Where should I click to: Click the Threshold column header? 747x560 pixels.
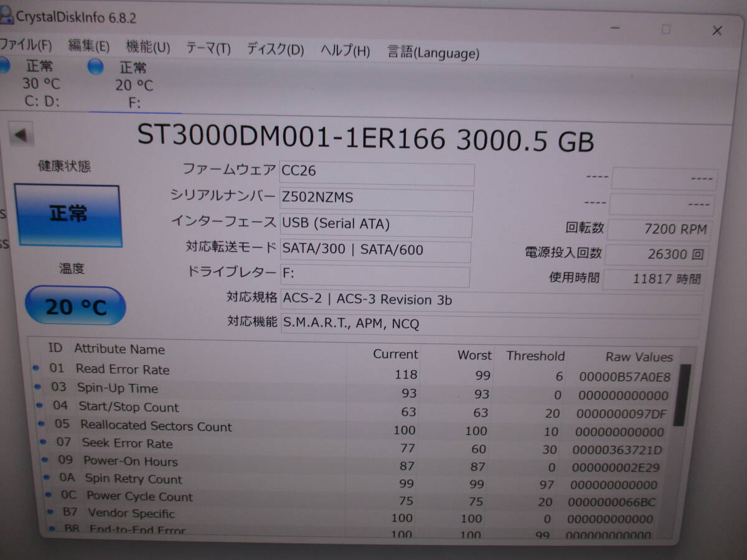click(x=535, y=356)
